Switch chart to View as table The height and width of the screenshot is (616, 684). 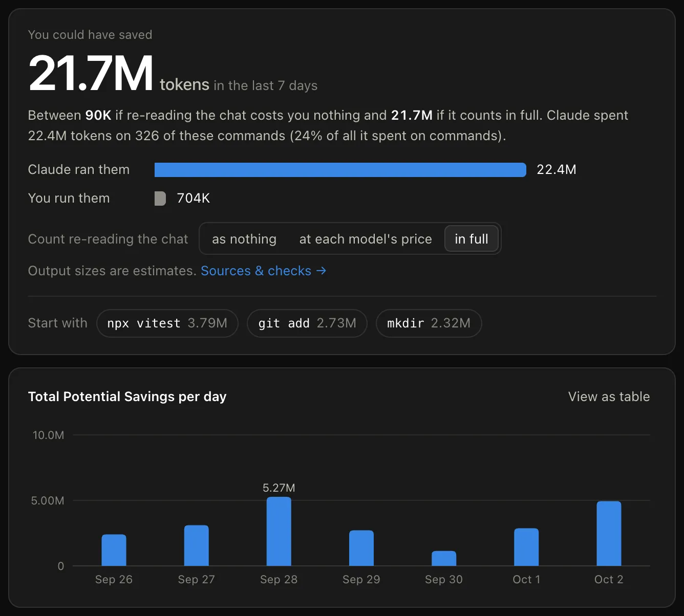[x=609, y=397]
